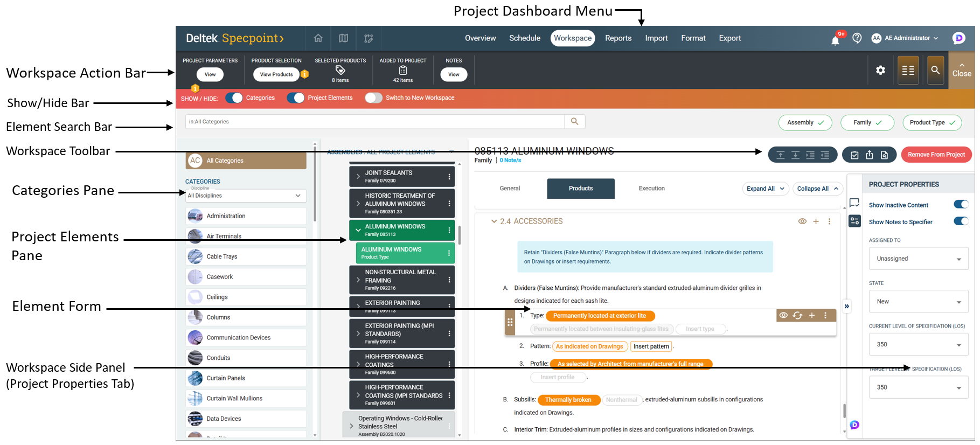Open options menu for Joint Sealants
980x445 pixels.
tap(449, 177)
